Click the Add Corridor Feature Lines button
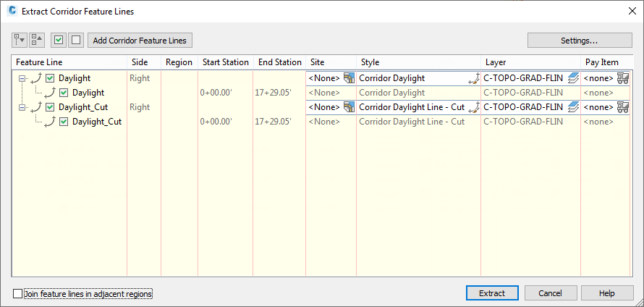644x307 pixels. (140, 41)
